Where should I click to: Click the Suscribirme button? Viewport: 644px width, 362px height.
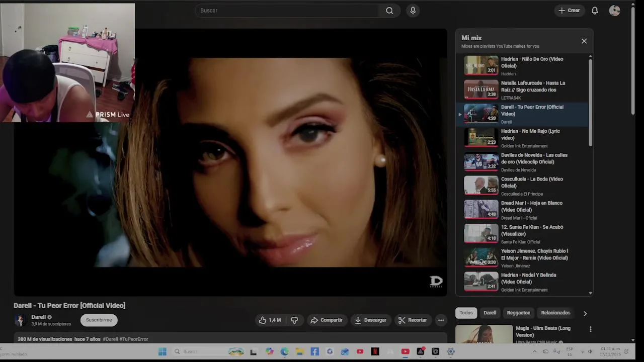(x=99, y=320)
